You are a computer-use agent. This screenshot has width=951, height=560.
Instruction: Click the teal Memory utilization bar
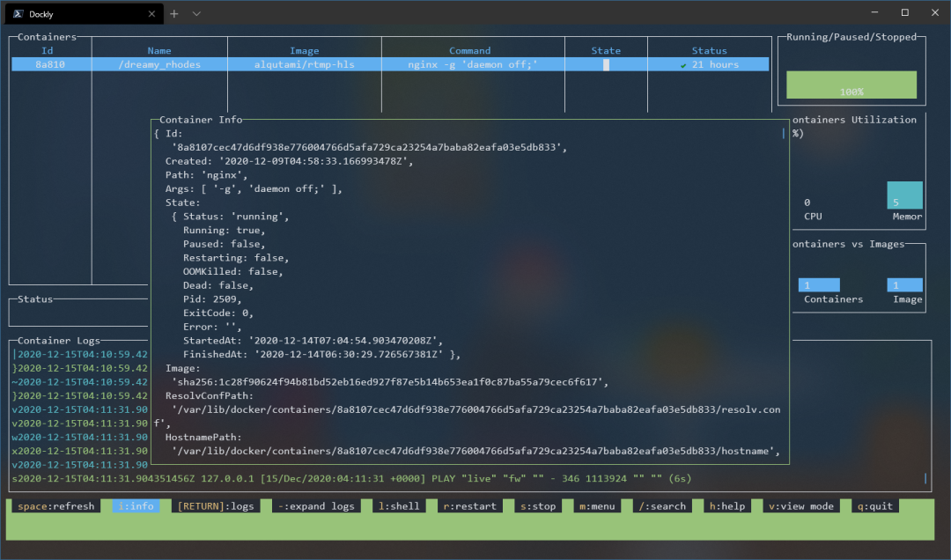(905, 195)
